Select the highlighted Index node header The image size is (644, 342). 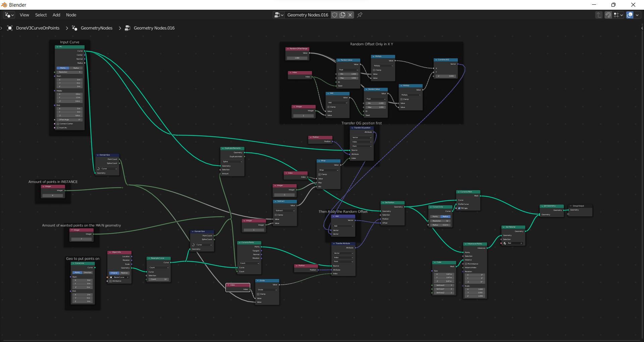(238, 285)
